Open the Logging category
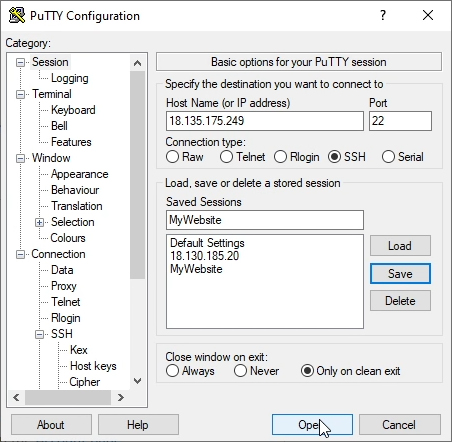This screenshot has height=442, width=452. (70, 78)
